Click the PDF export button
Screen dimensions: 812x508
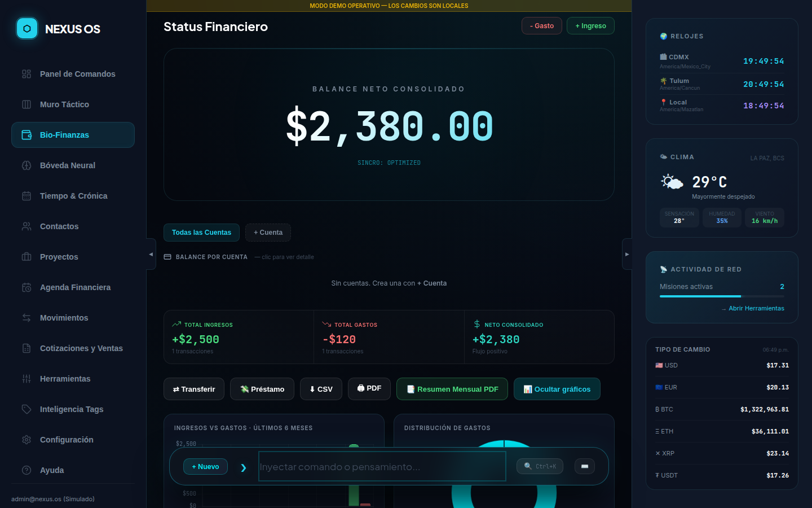coord(369,388)
